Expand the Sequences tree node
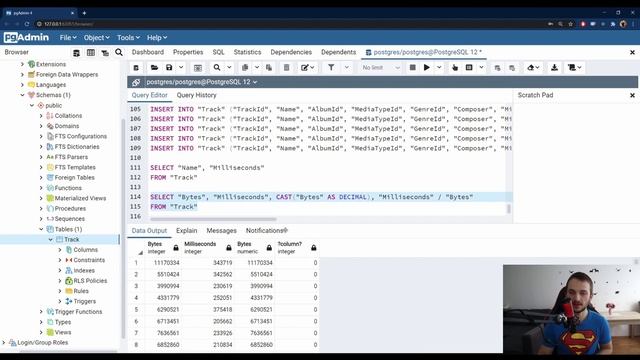This screenshot has width=640, height=360. (x=41, y=219)
